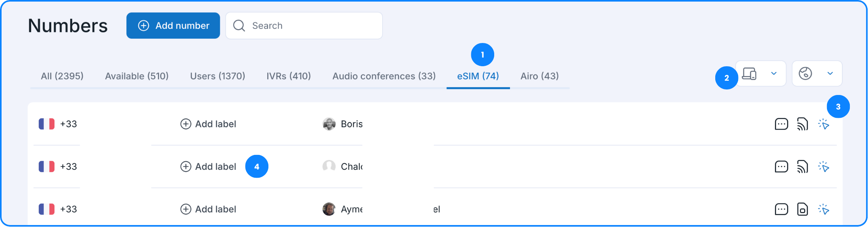Viewport: 868px width, 227px height.
Task: Switch to the All (2395) tab
Action: click(x=62, y=76)
